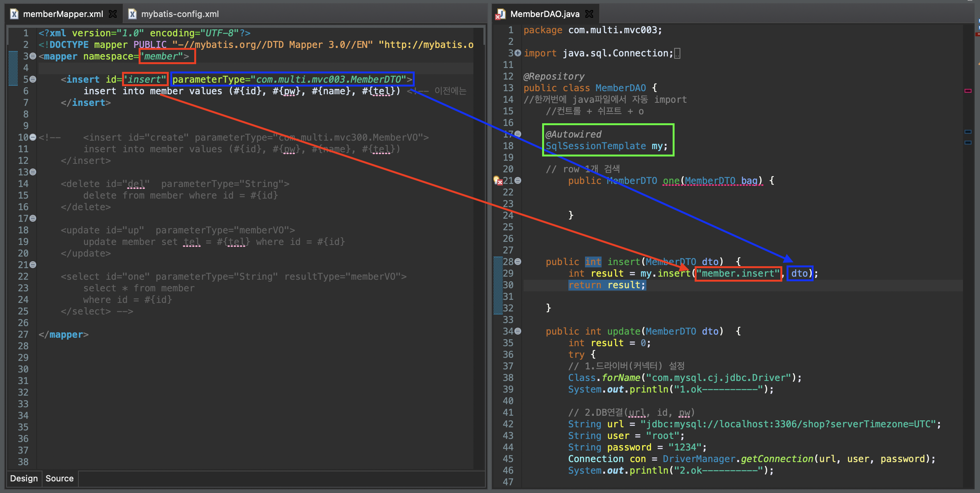
Task: Click blue overview ruler marker in Java editor
Action: (968, 132)
